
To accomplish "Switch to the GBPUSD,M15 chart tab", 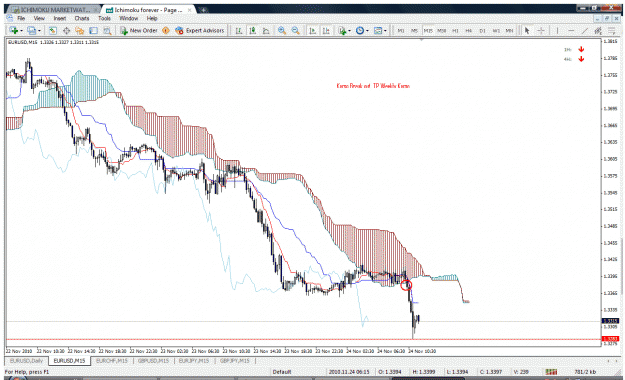I will coord(153,361).
